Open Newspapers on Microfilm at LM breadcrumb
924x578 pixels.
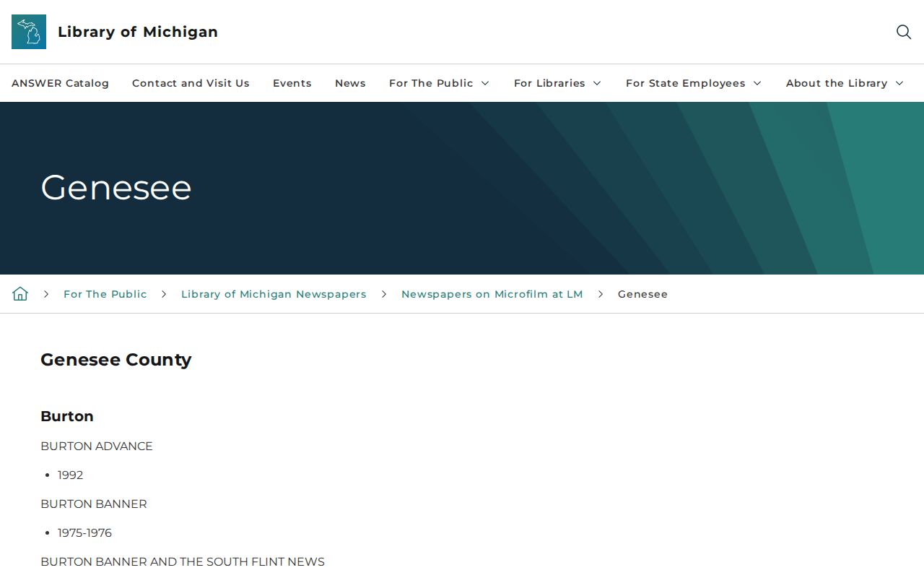point(492,294)
